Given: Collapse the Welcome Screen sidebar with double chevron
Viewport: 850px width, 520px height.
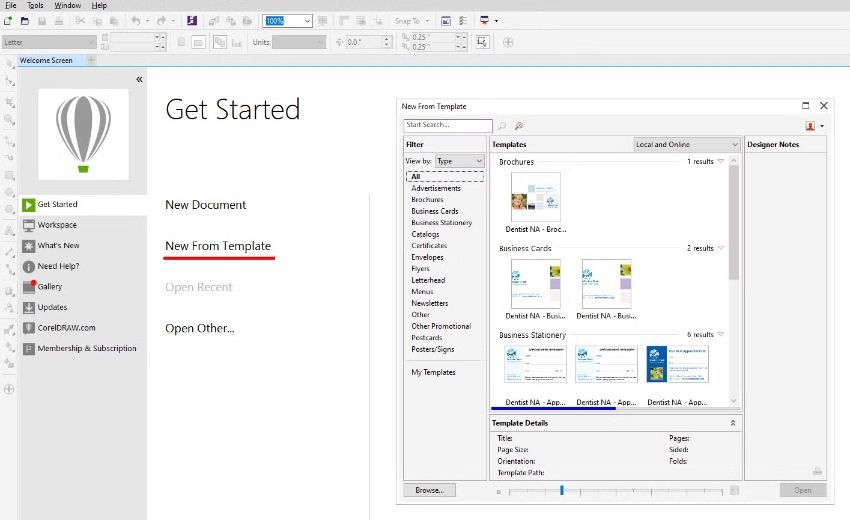Looking at the screenshot, I should [139, 80].
